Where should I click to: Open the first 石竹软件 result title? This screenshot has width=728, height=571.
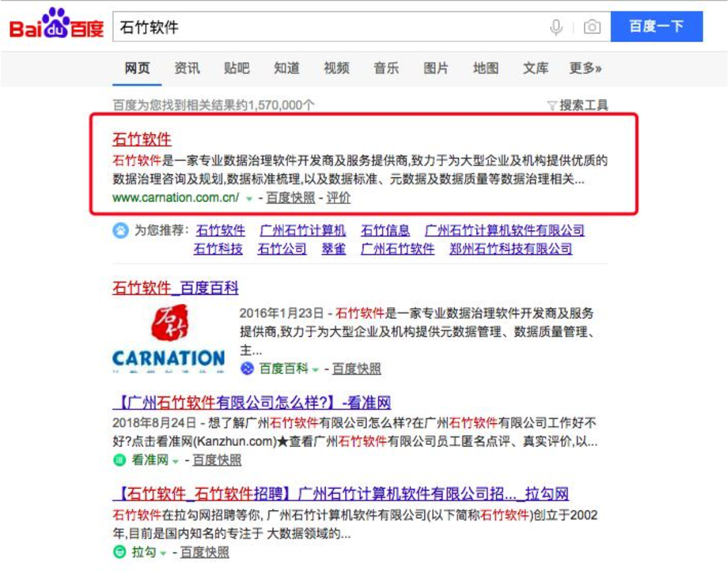142,140
